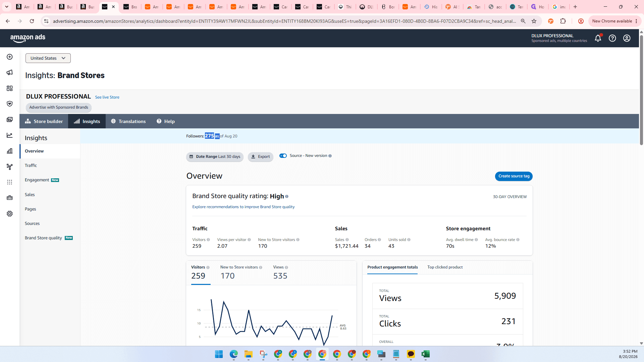The height and width of the screenshot is (362, 644).
Task: Select the Views metric tab above chart
Action: (280, 273)
